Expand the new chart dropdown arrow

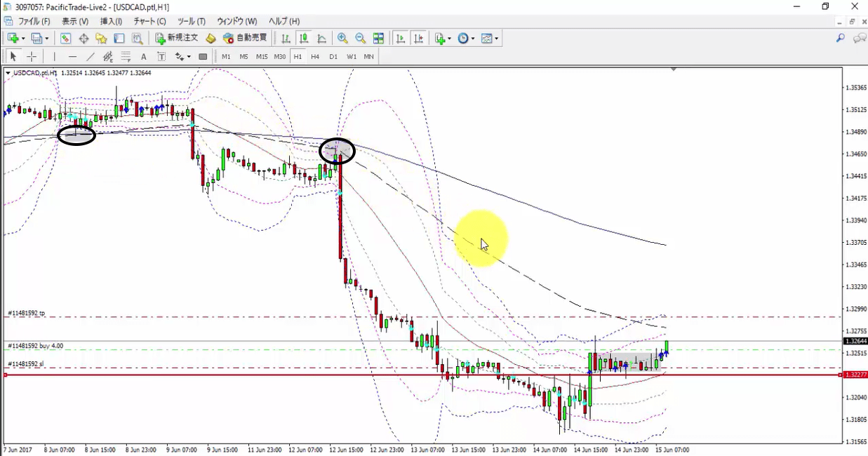tap(22, 39)
